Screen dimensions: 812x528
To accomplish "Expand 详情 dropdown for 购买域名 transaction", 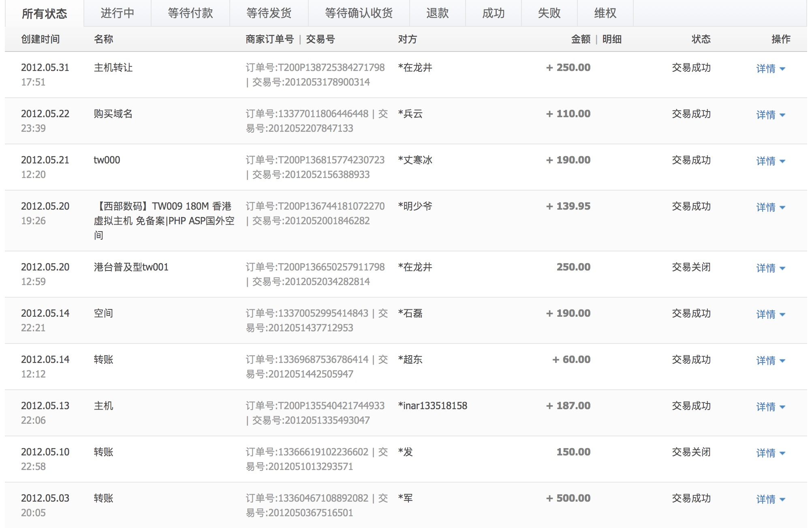I will pos(770,115).
